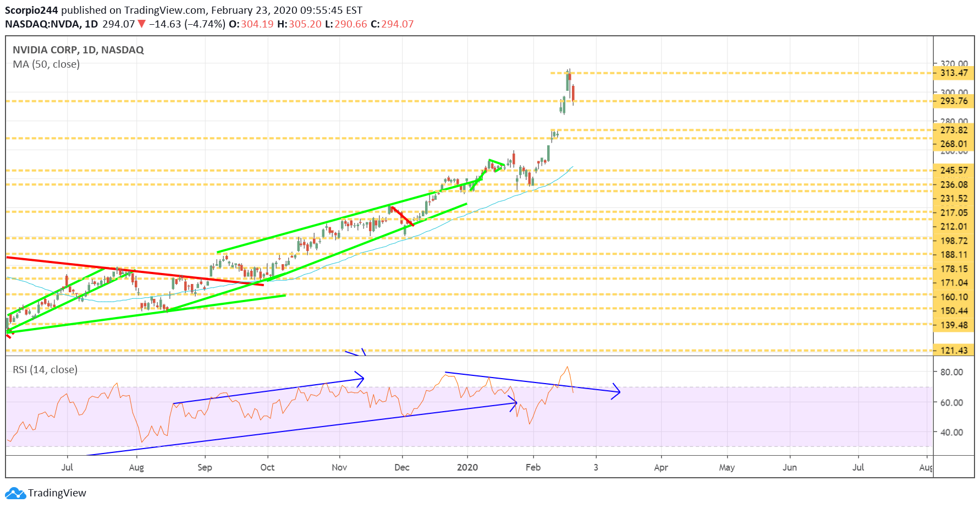
Task: Click the open price value O:304.19
Action: click(x=251, y=24)
